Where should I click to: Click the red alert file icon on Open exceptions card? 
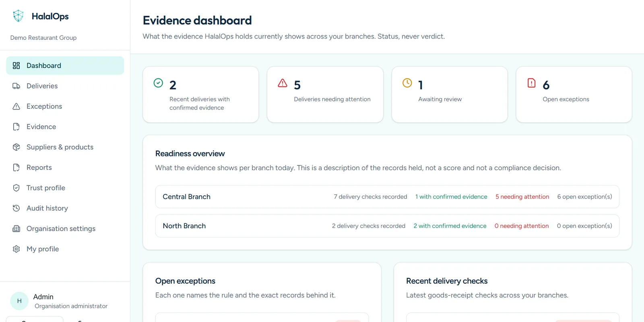531,83
